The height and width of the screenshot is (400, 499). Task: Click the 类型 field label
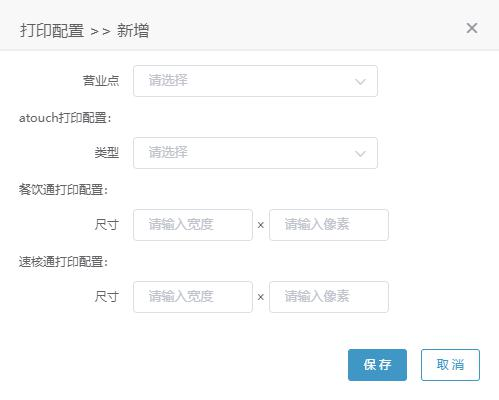coord(107,153)
